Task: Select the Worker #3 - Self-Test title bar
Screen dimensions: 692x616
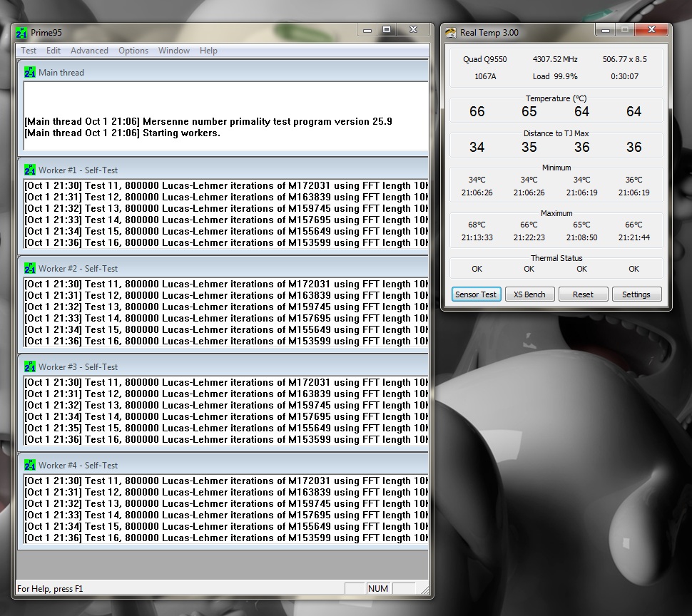Action: click(225, 366)
